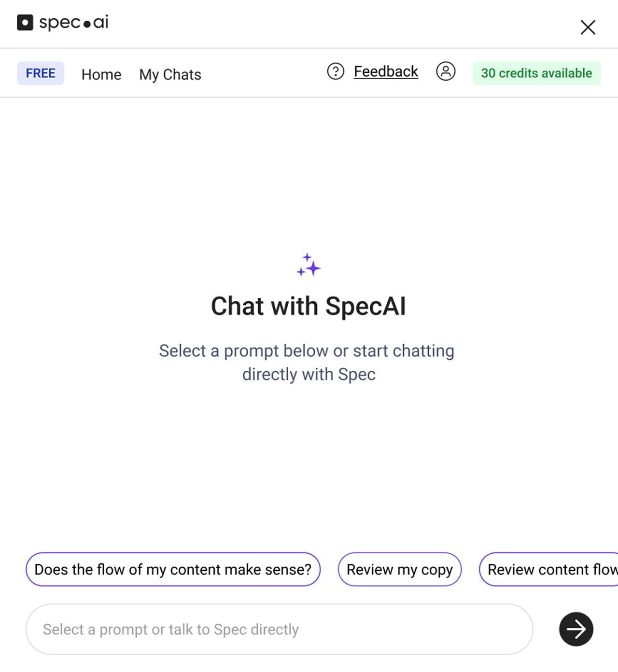Select the 'Review my copy' prompt
This screenshot has height=672, width=618.
400,570
